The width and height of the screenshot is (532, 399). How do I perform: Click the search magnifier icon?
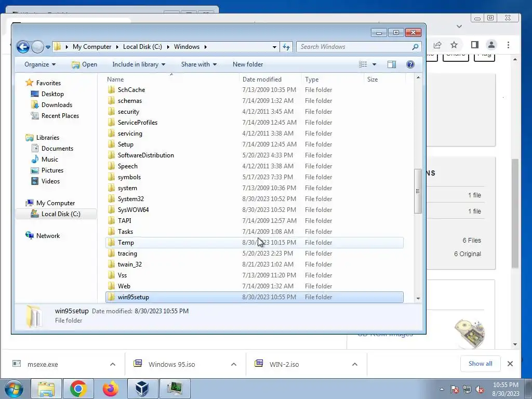point(415,47)
